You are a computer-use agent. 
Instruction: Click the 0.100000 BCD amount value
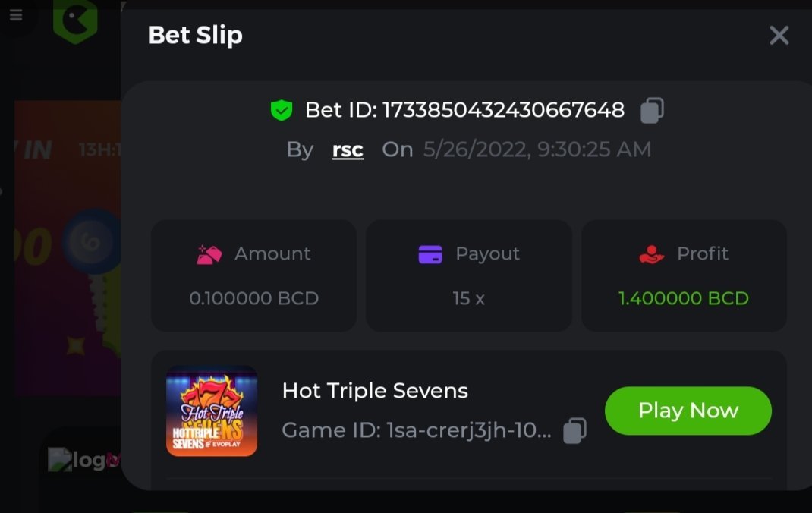(253, 298)
